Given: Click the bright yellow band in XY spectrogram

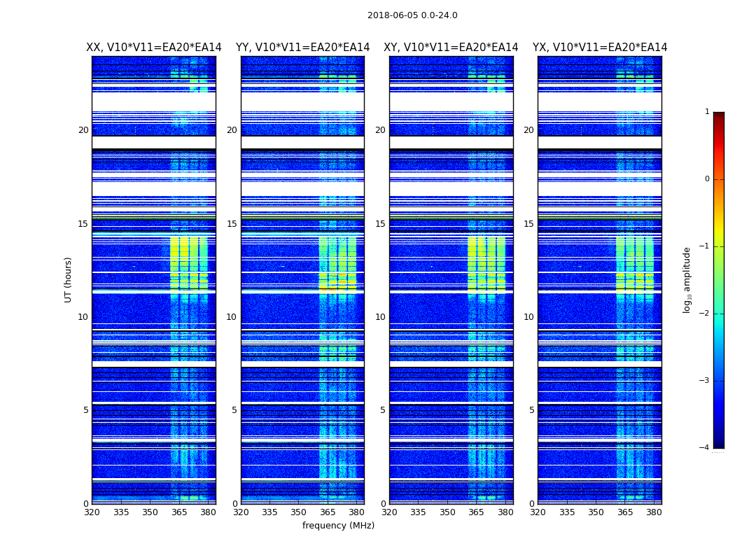Looking at the screenshot, I should pyautogui.click(x=486, y=265).
